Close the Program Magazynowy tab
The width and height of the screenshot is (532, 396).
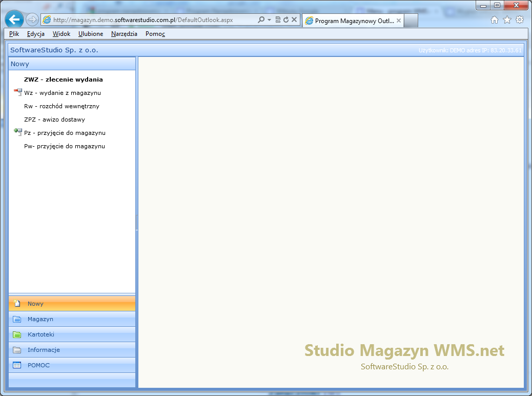[399, 21]
